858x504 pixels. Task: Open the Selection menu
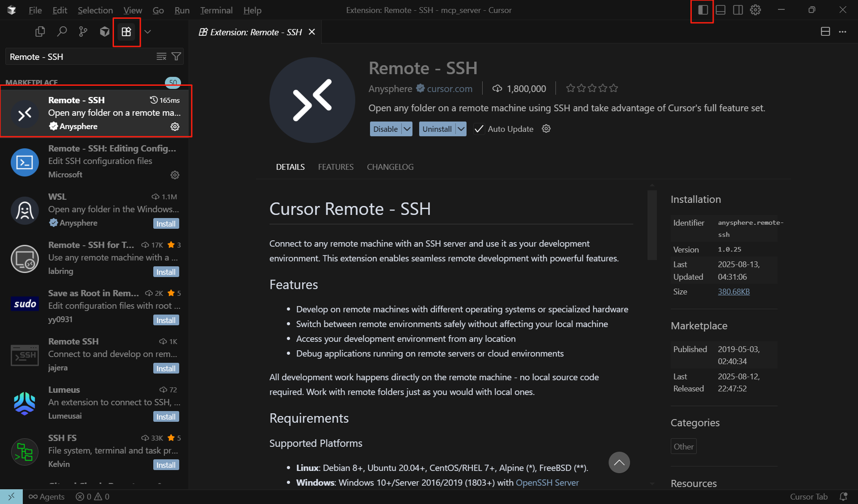(95, 10)
